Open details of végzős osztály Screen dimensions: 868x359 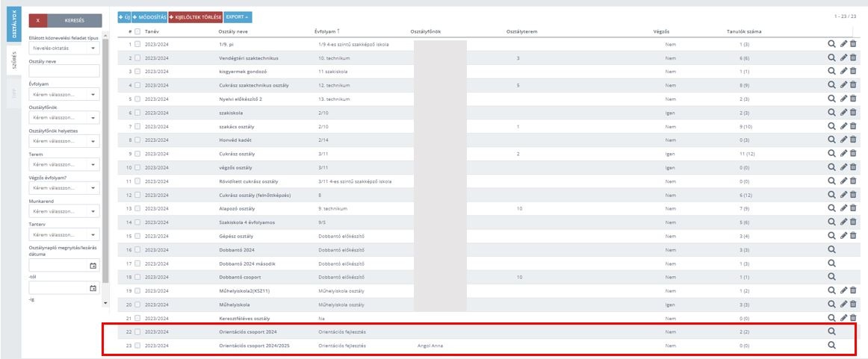click(x=831, y=167)
